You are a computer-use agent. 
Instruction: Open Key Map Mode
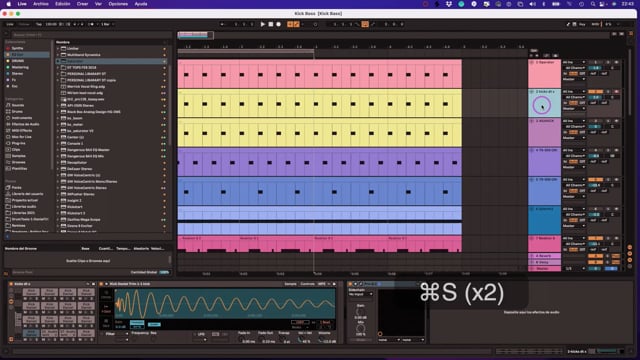[582, 24]
